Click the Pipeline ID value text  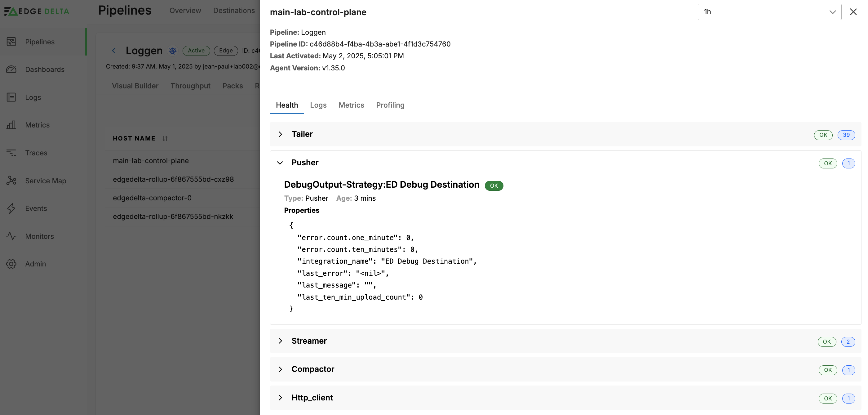[380, 44]
